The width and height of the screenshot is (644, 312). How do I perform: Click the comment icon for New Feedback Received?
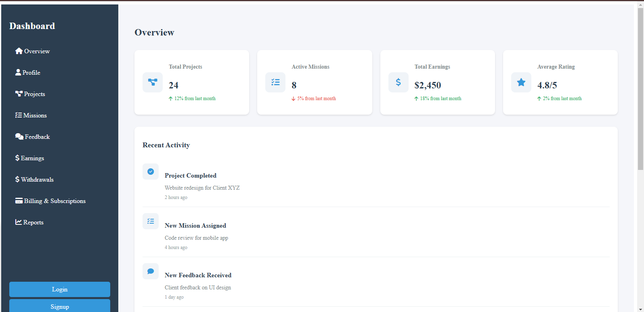tap(151, 271)
